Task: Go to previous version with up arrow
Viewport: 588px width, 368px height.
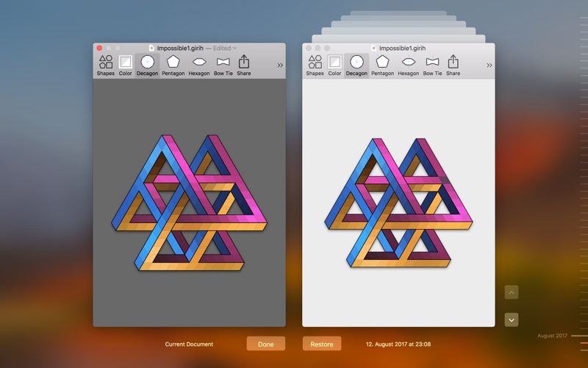Action: (512, 292)
